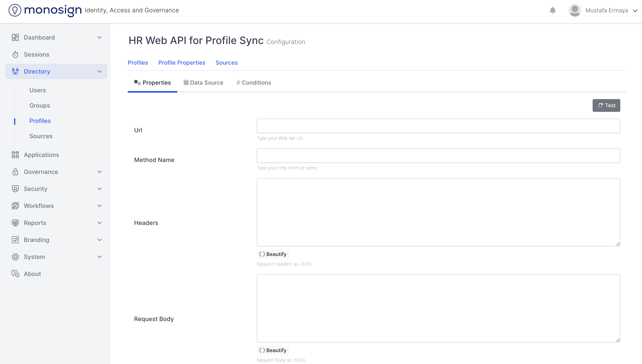Expand the Dashboard menu chevron
The image size is (642, 364).
click(100, 37)
